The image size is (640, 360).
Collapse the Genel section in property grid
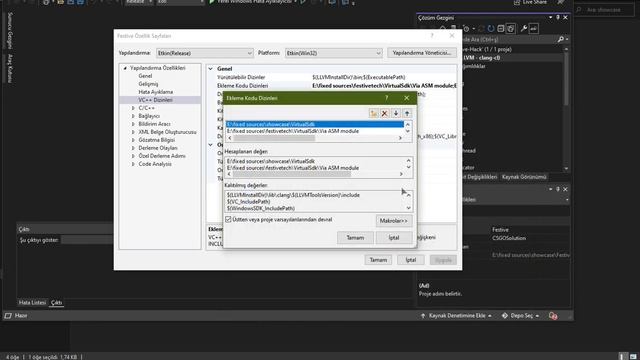click(211, 69)
